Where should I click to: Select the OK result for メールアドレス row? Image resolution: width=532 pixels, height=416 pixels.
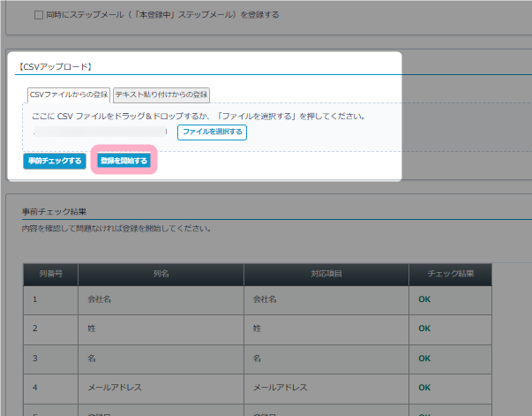click(424, 388)
